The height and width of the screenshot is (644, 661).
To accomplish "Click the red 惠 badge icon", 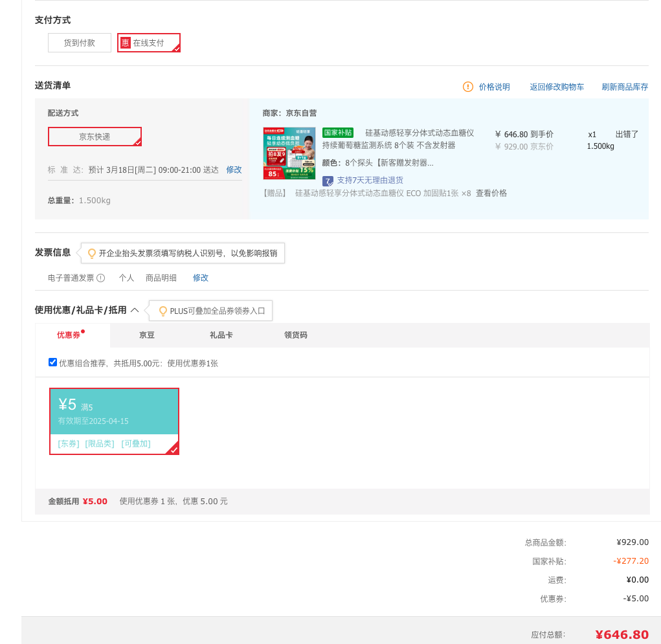I will 125,43.
